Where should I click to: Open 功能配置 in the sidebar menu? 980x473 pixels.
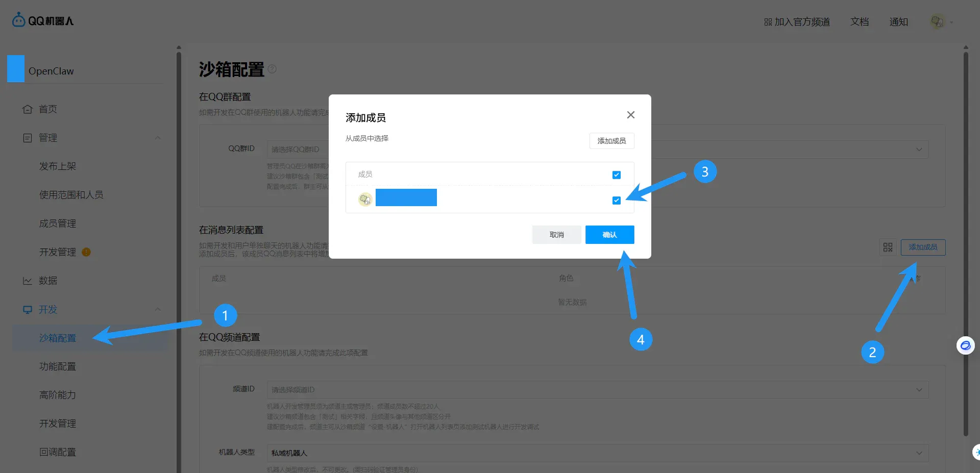pos(58,366)
